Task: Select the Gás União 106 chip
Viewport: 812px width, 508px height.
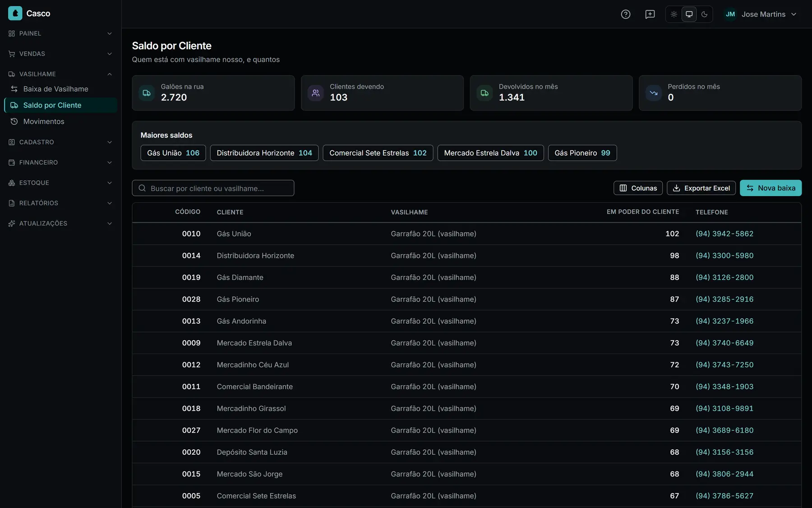Action: (173, 153)
